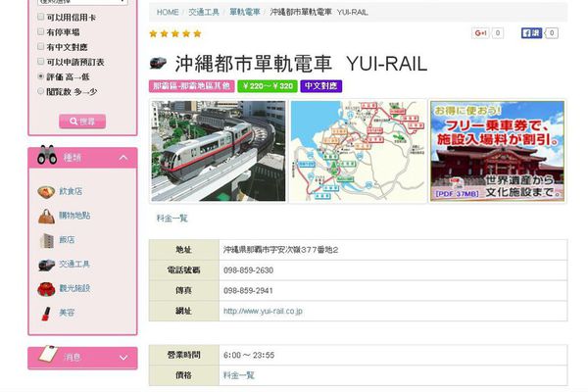Click the building icon beside 飯店
The width and height of the screenshot is (588, 392).
[47, 240]
